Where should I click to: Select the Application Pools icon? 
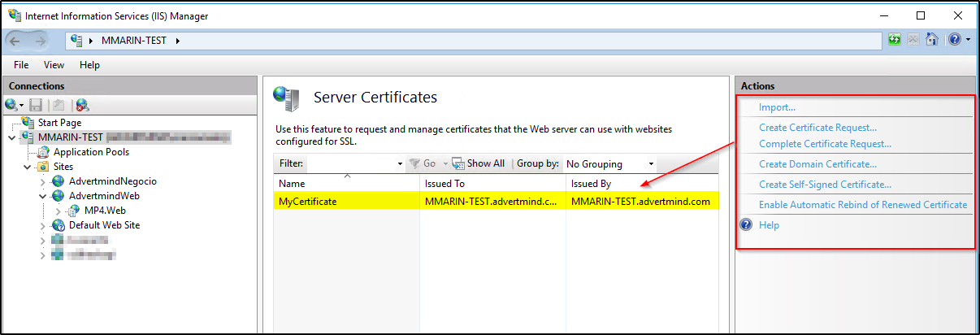coord(44,152)
